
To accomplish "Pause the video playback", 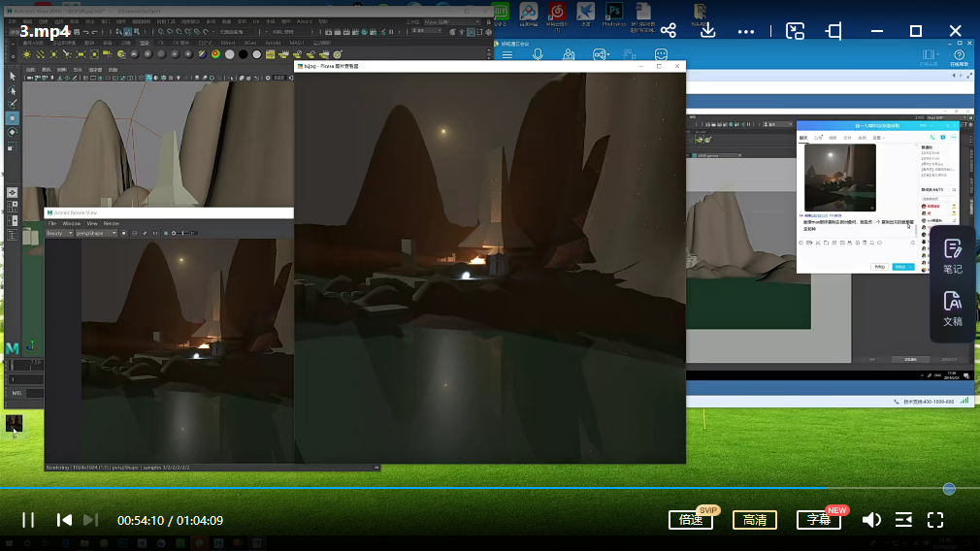I will pyautogui.click(x=28, y=520).
